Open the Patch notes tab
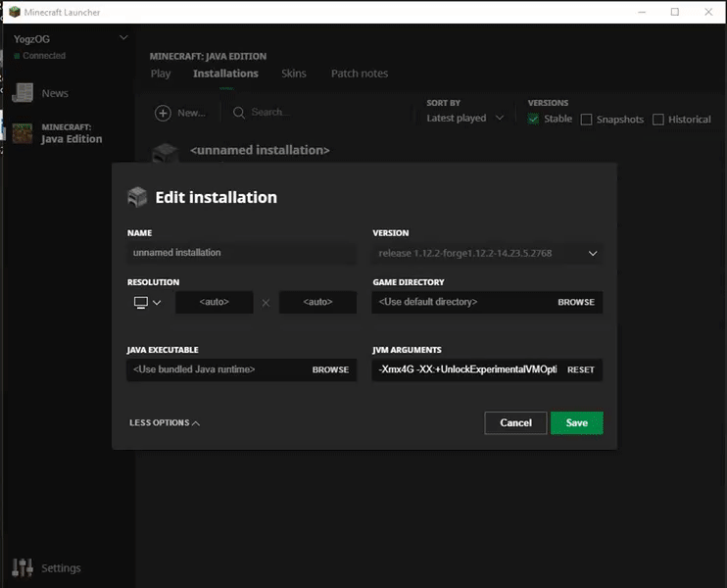727x588 pixels. [x=360, y=73]
